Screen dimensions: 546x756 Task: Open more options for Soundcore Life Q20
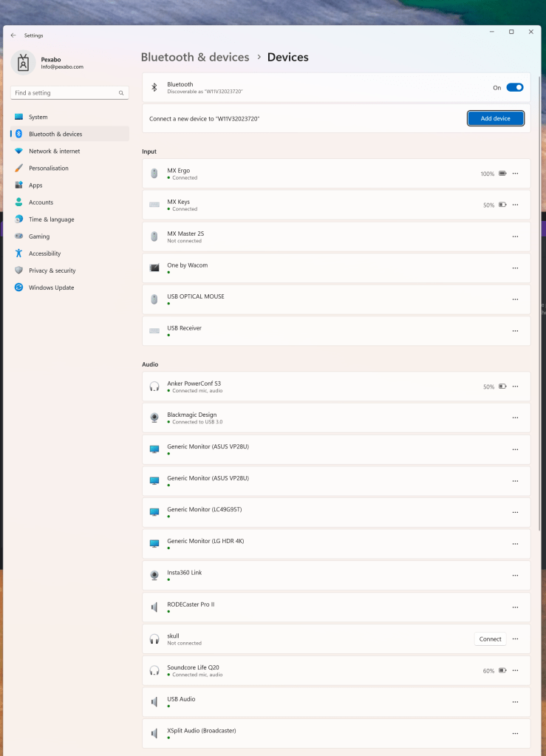click(515, 671)
